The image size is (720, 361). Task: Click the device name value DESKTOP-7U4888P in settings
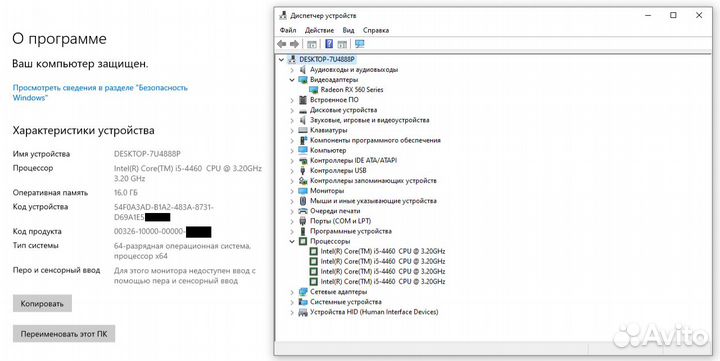[x=147, y=154]
